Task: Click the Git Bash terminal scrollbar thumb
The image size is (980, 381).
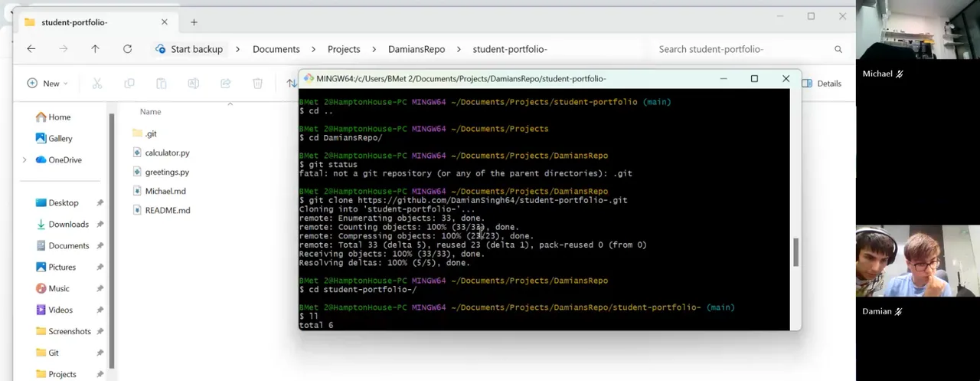Action: pos(795,252)
